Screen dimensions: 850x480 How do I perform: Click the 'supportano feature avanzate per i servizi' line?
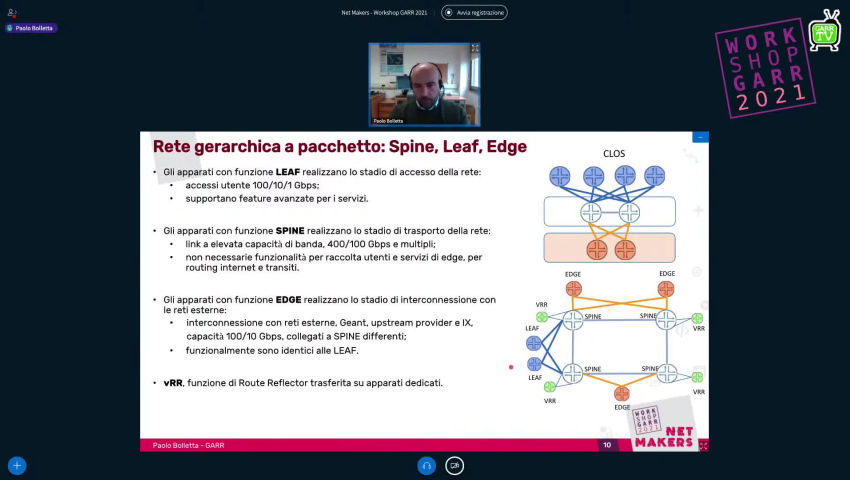pos(276,199)
